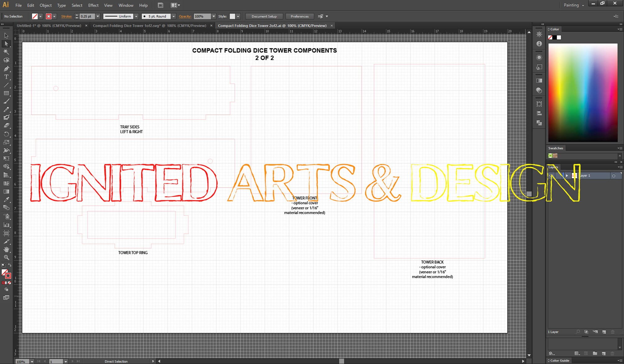
Task: Select the Blob Brush tool
Action: [x=6, y=117]
